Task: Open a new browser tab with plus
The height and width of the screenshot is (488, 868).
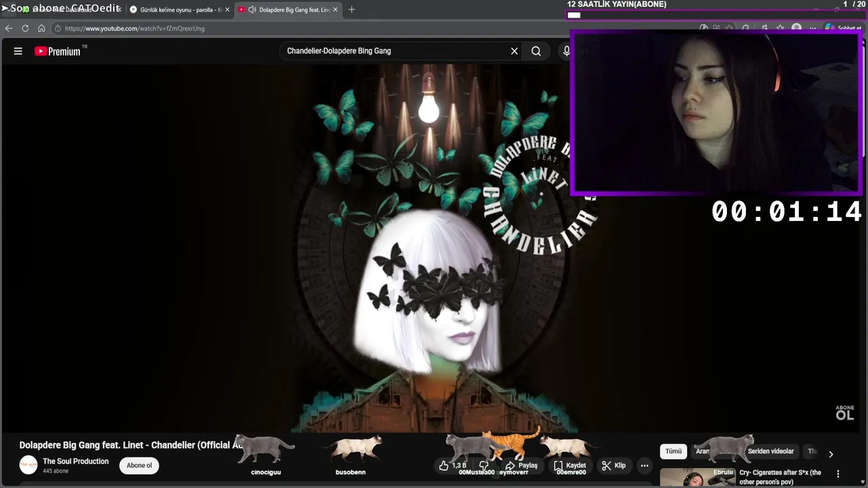Action: click(351, 9)
